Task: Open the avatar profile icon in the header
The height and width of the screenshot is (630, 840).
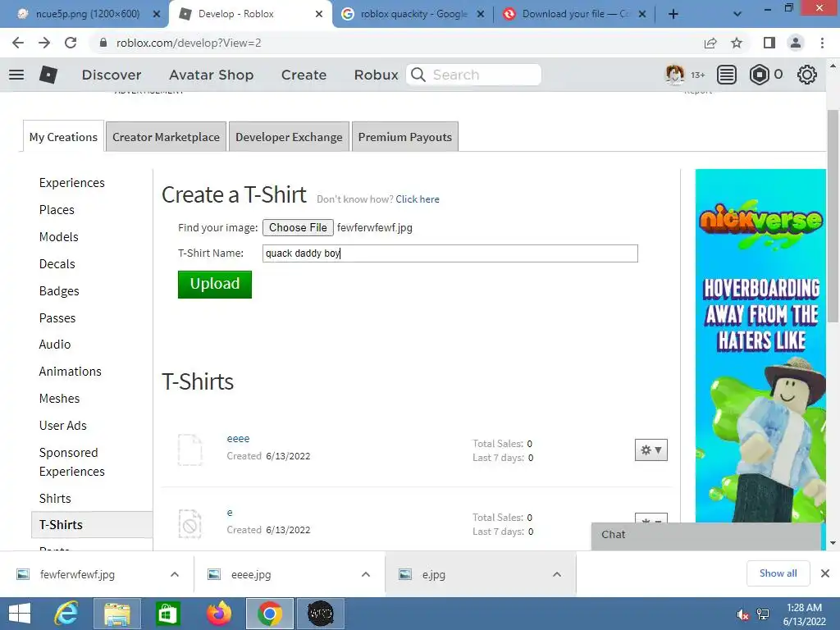Action: (674, 75)
